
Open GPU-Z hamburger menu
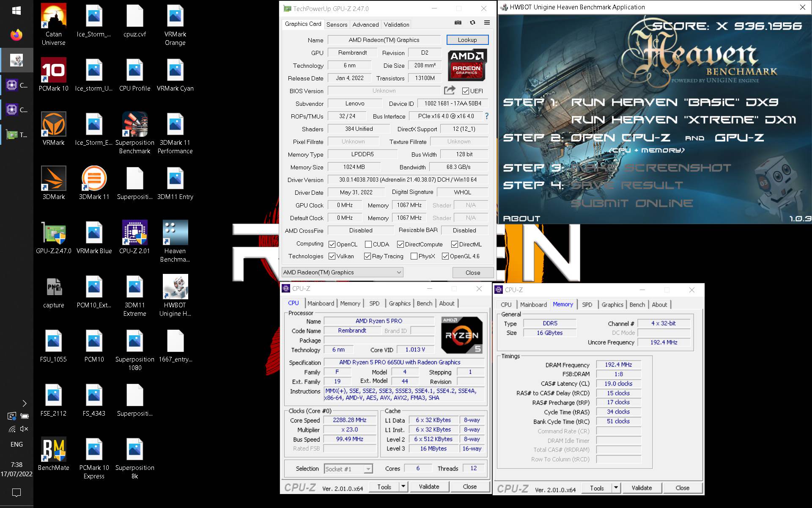(x=487, y=23)
